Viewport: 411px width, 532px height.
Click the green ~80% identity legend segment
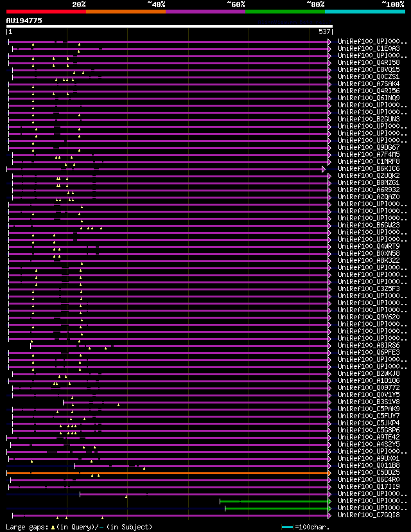click(285, 12)
